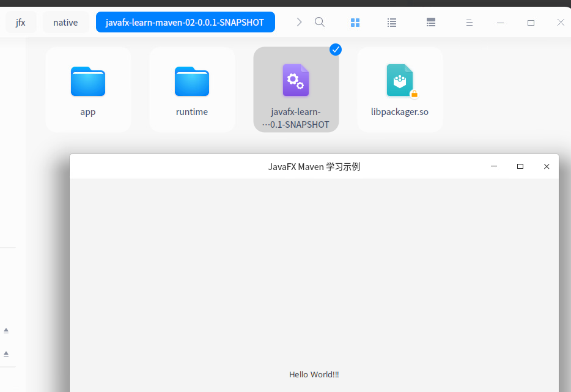Screen dimensions: 571x392
Task: Switch to icon grid view
Action: (x=355, y=23)
